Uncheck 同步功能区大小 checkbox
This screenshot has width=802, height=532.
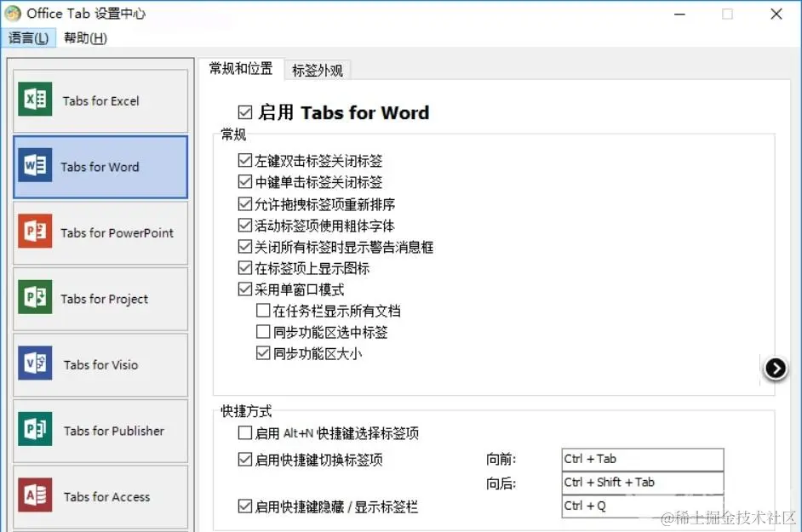point(263,353)
